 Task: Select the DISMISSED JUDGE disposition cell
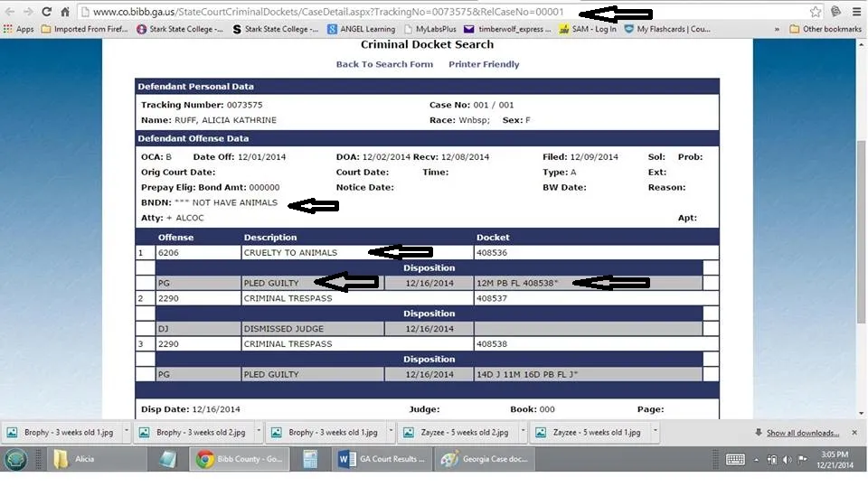pos(312,329)
